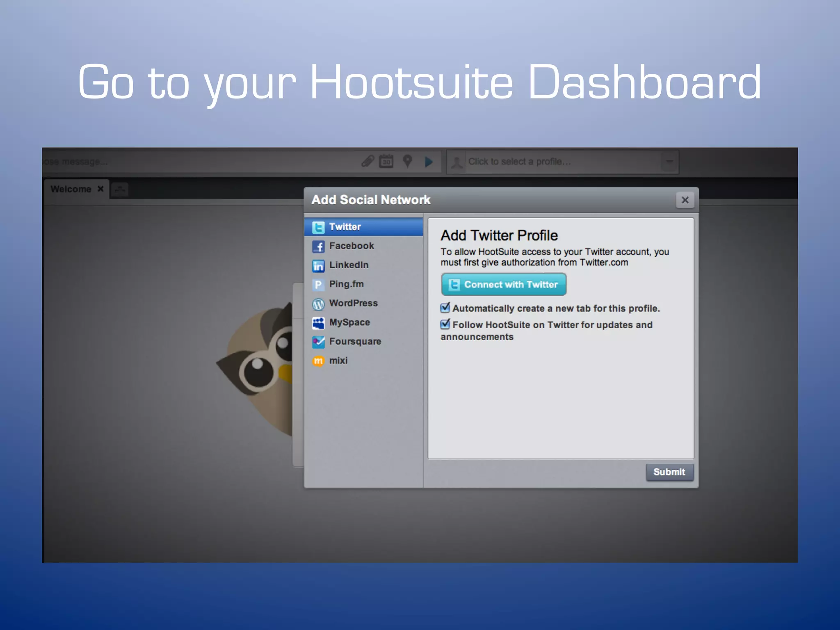The height and width of the screenshot is (630, 840).
Task: Click the Foursquare checkmark icon
Action: click(318, 342)
